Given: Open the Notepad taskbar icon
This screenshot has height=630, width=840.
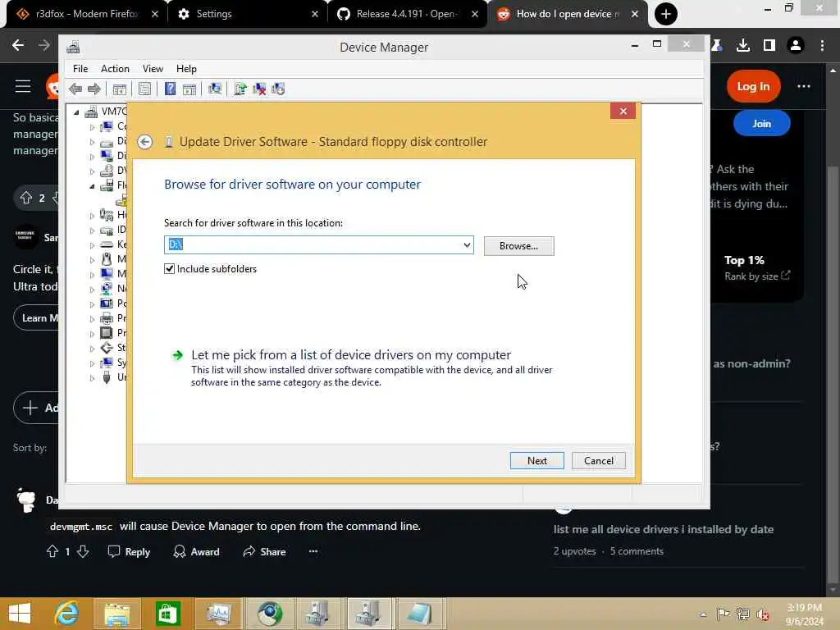Looking at the screenshot, I should click(x=419, y=614).
